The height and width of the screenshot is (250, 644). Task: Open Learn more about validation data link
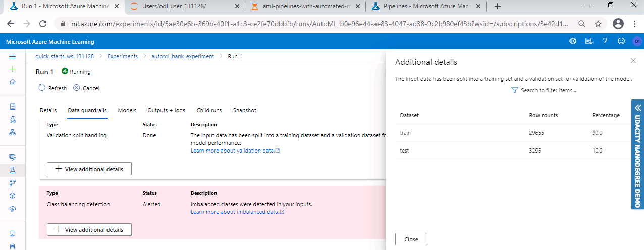235,151
